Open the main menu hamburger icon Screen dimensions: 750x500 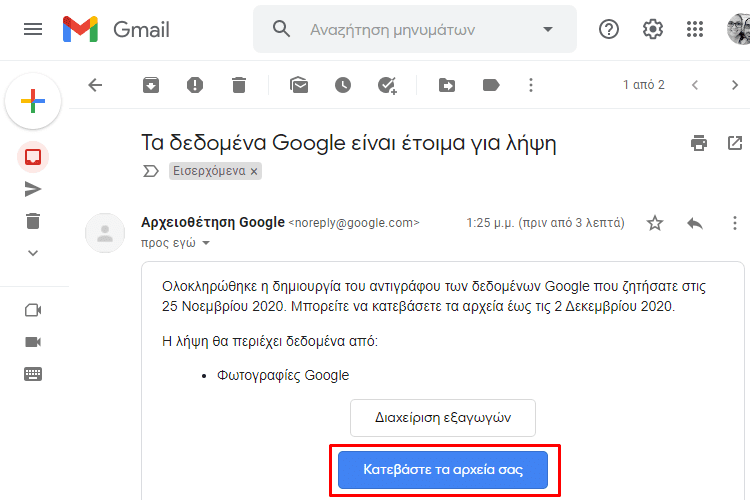click(33, 29)
